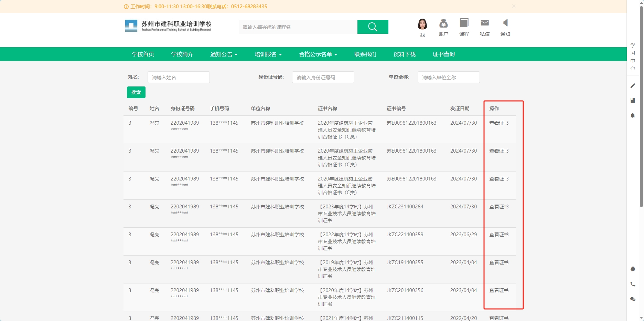Open my profile avatar labeled 我
The height and width of the screenshot is (321, 644).
[422, 28]
